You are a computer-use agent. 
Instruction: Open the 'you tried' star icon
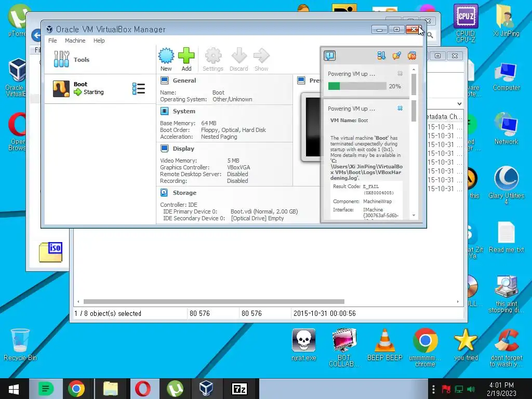tap(465, 344)
